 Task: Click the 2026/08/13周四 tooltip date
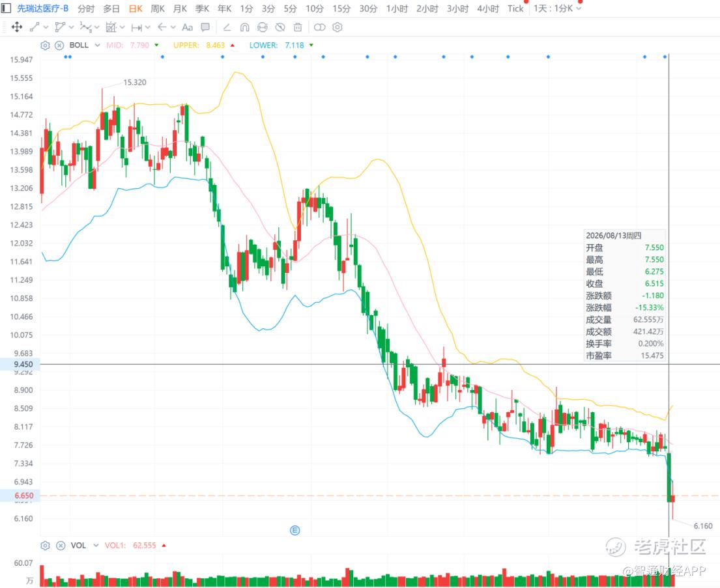point(614,236)
